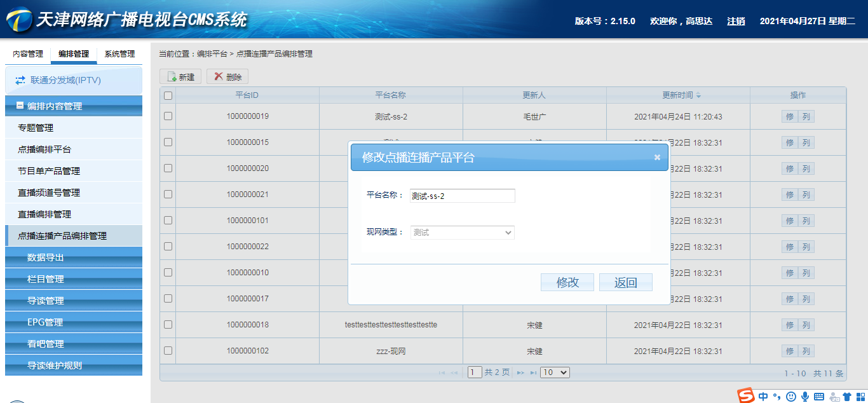Click 修 for row 1000000018
868x403 pixels.
(x=790, y=325)
